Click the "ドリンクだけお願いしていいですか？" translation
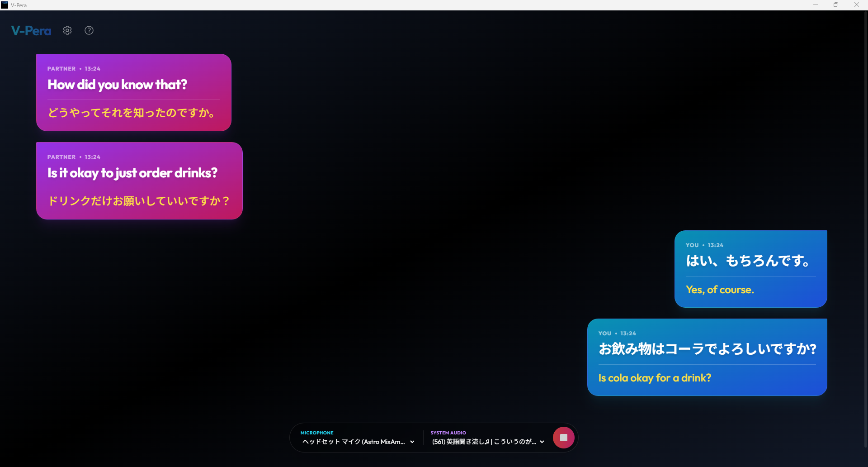The height and width of the screenshot is (467, 868). tap(139, 201)
